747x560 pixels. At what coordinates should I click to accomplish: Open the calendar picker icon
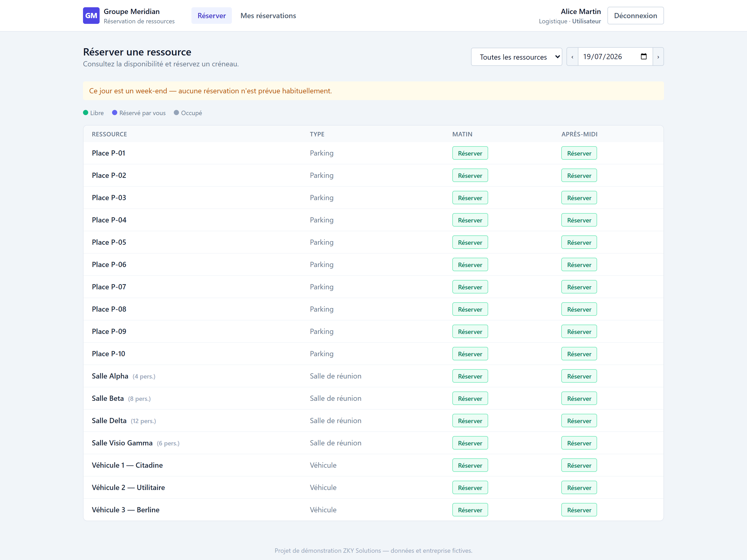pos(644,56)
